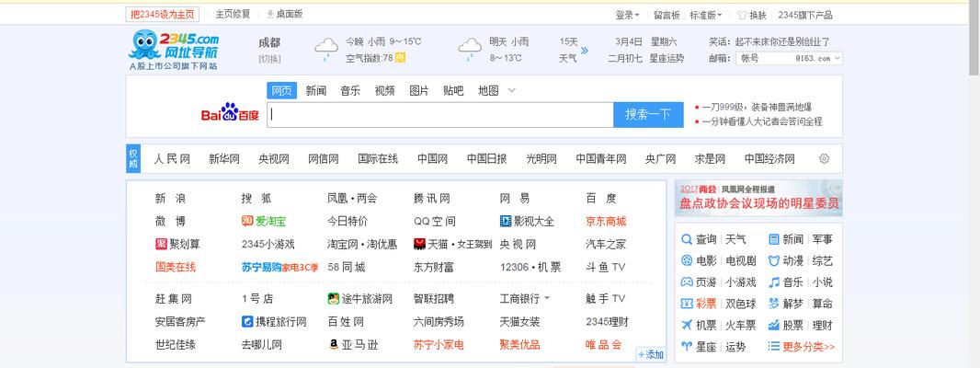Click the 途牛旅游网 icon
Viewport: 980px width, 368px height.
pos(333,298)
